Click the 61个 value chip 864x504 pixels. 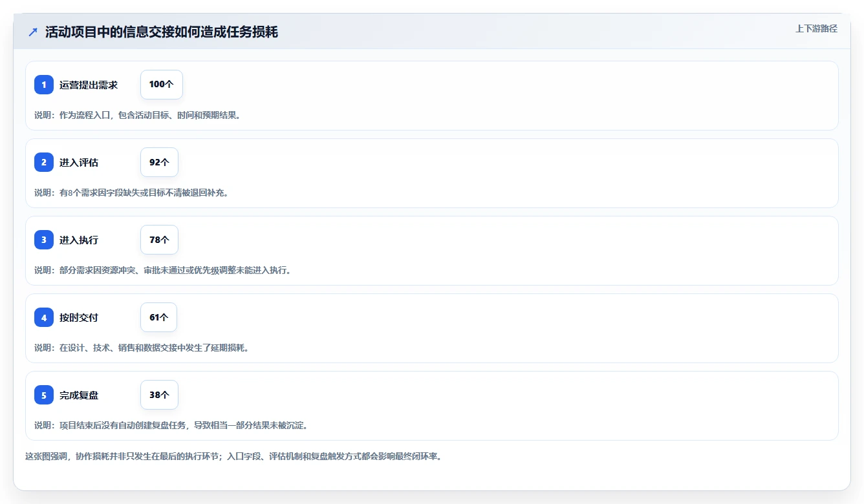pyautogui.click(x=158, y=317)
